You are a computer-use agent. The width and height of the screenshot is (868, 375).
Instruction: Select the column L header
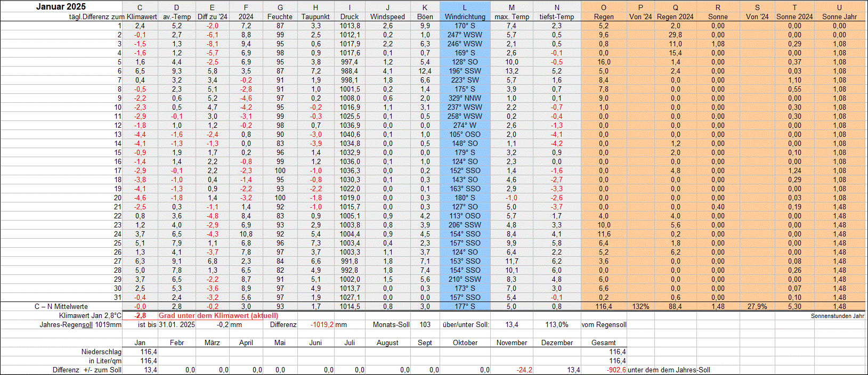(465, 7)
